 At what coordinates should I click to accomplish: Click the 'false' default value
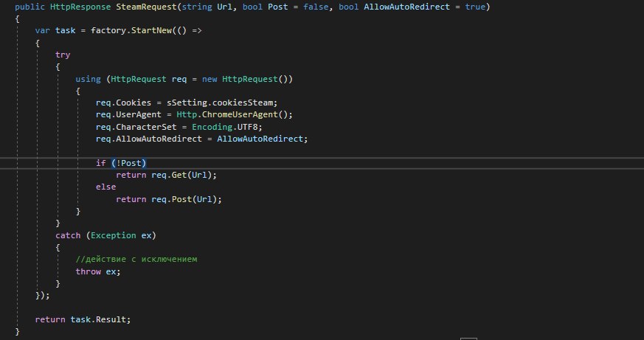pyautogui.click(x=316, y=7)
